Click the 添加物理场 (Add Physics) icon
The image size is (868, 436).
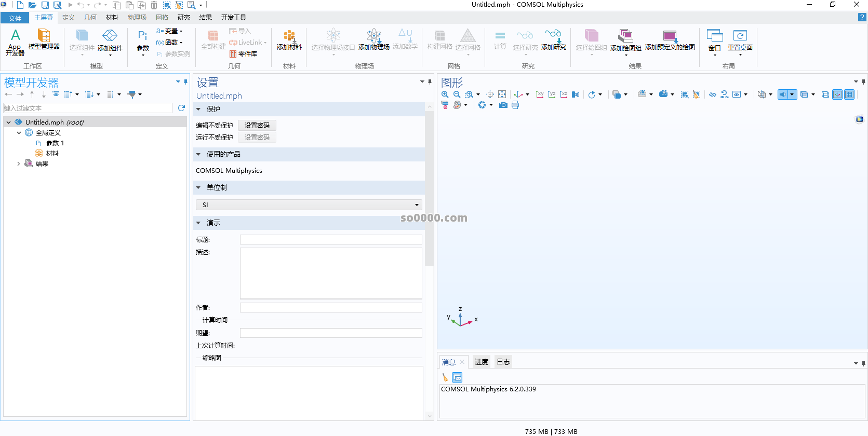pos(373,39)
